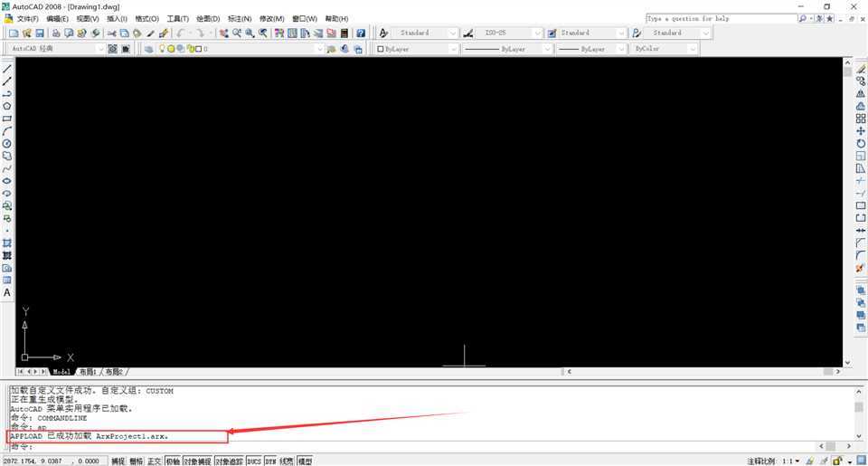Open the text style Standard dropdown

coord(453,33)
